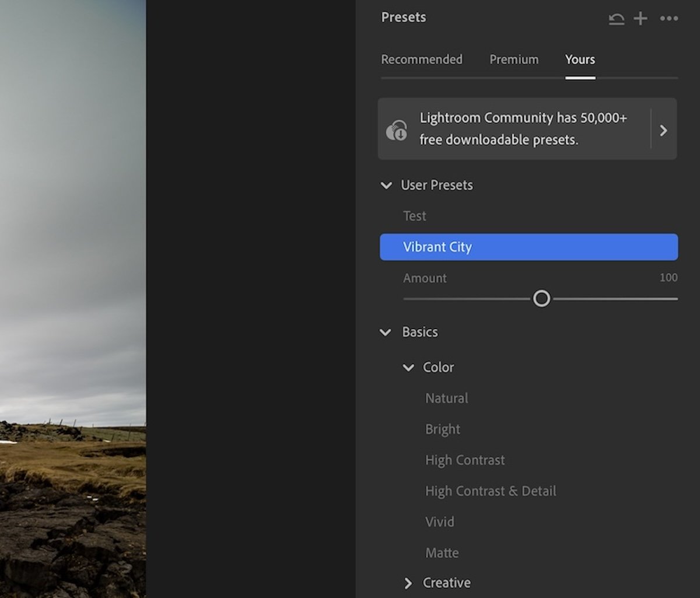Apply the Bright preset
This screenshot has height=598, width=700.
(442, 429)
